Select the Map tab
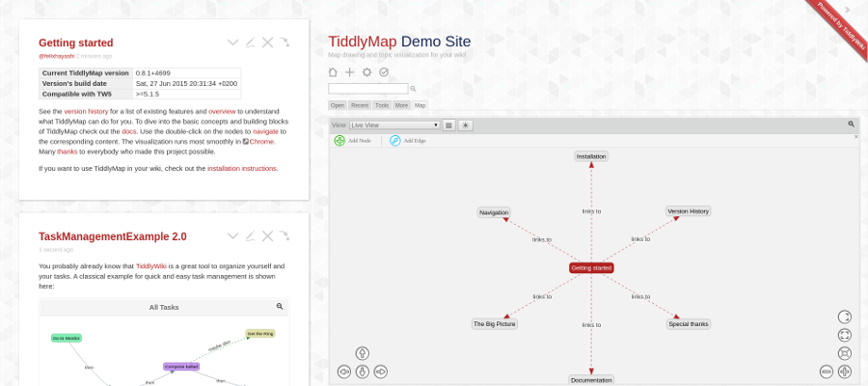The width and height of the screenshot is (868, 386). tap(420, 105)
